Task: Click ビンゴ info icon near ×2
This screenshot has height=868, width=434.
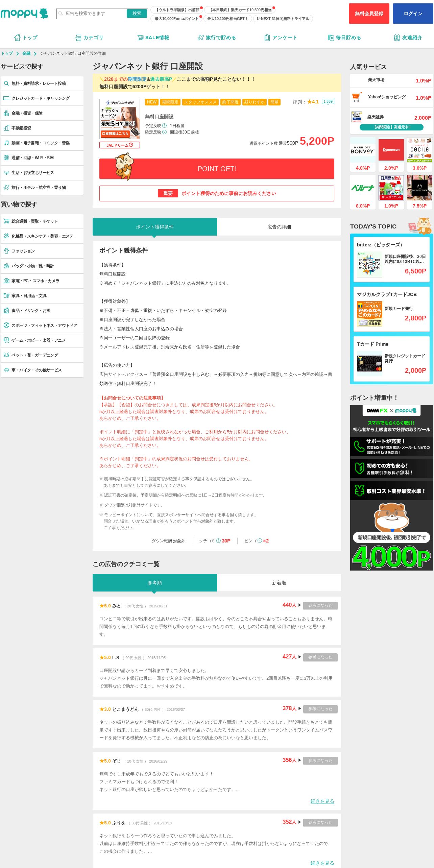Action: tap(260, 541)
